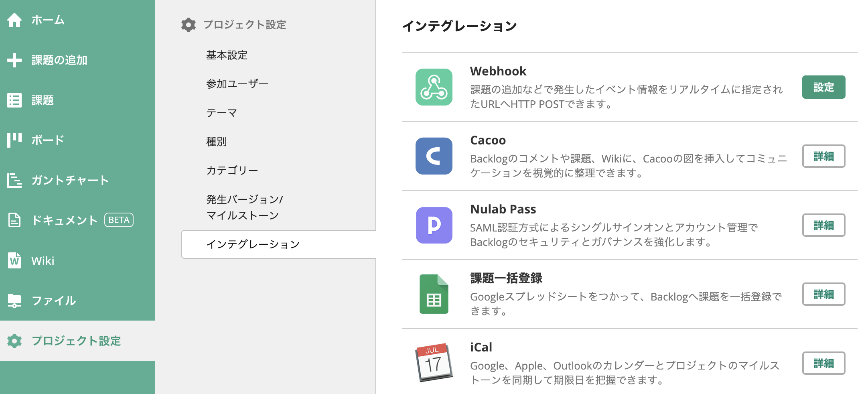
Task: Click the green 設定 button for Webhook
Action: 823,87
